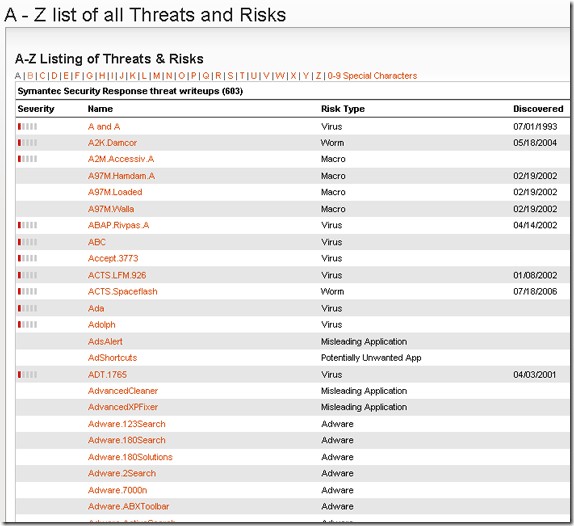
Task: Click severity indicator beside Adolph
Action: pyautogui.click(x=27, y=324)
